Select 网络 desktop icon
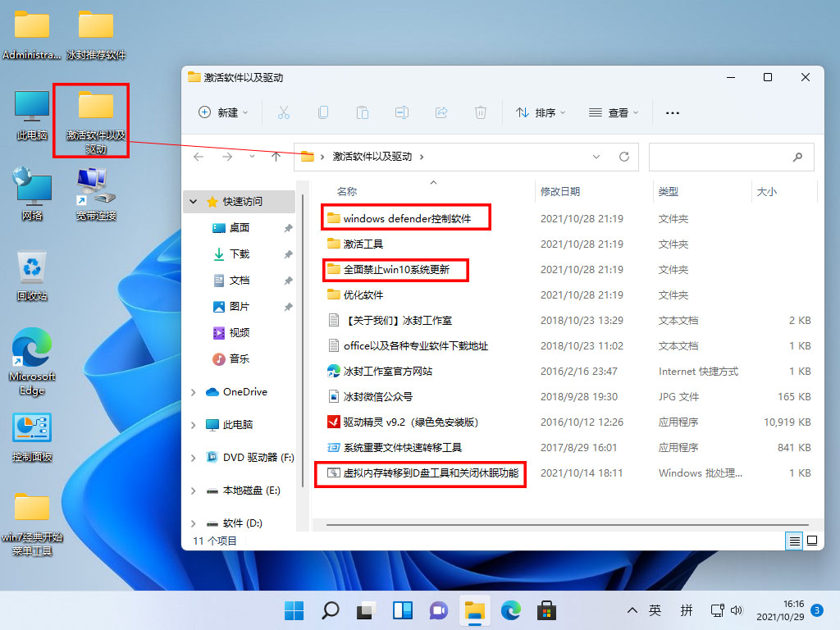This screenshot has height=630, width=840. pos(32,194)
